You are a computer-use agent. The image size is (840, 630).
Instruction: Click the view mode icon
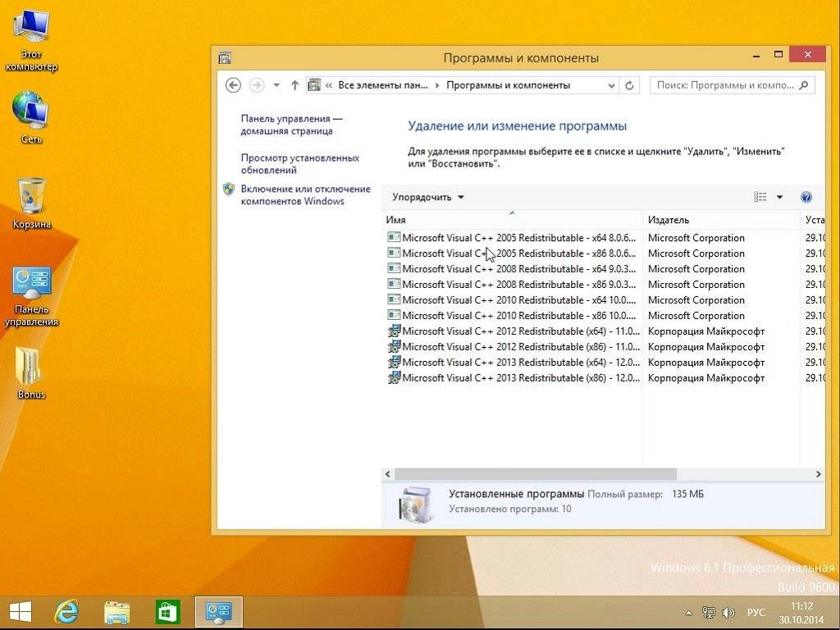point(760,197)
